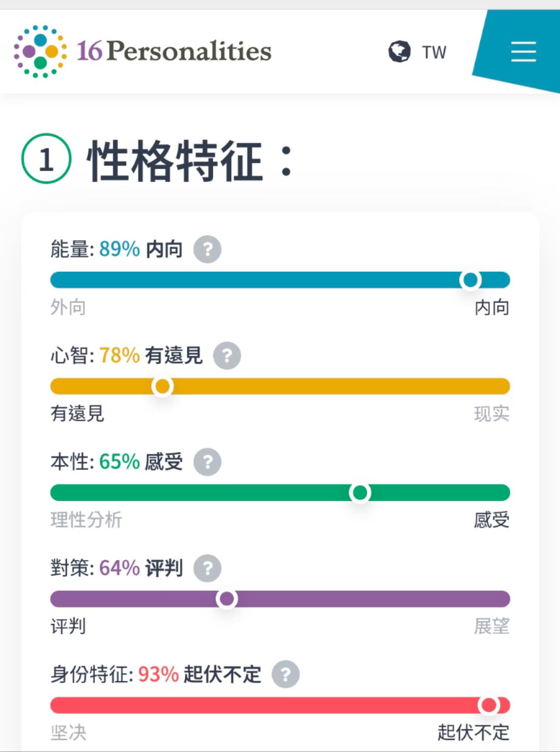Click the green nature slider handle
This screenshot has height=752, width=560.
(x=360, y=493)
